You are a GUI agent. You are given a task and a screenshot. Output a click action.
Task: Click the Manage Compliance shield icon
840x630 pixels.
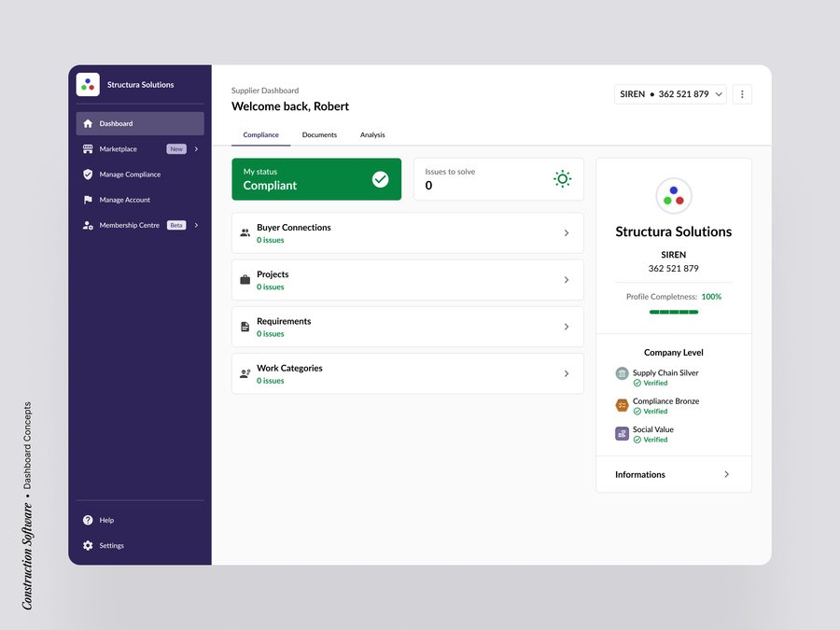88,175
